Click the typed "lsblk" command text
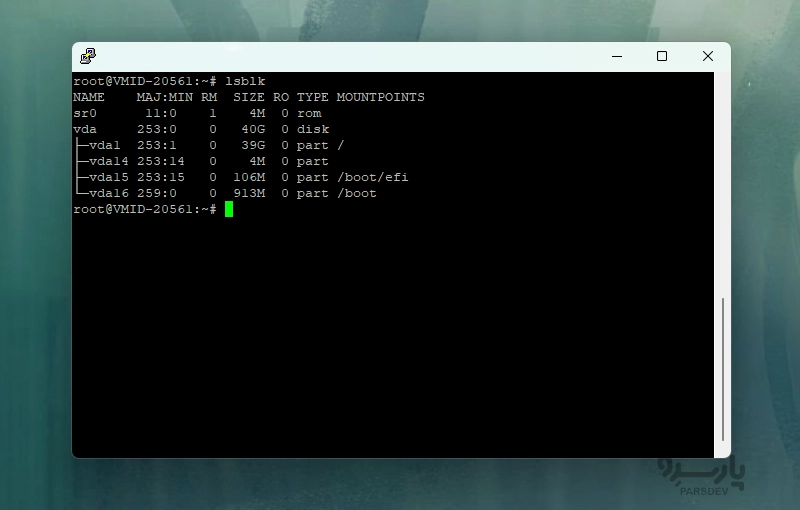The width and height of the screenshot is (800, 510). pos(245,81)
